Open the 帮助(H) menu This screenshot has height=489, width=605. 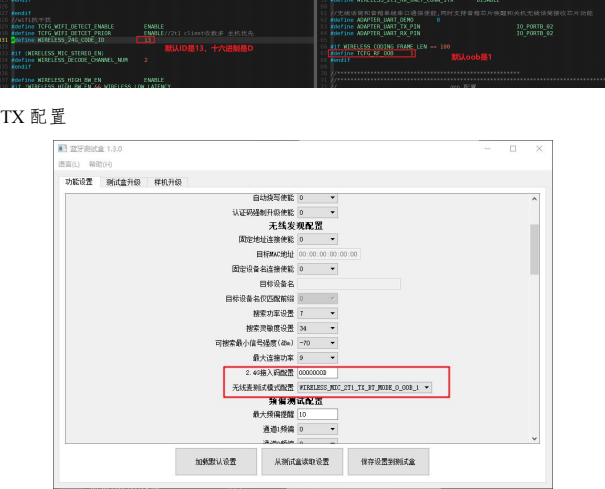(100, 164)
